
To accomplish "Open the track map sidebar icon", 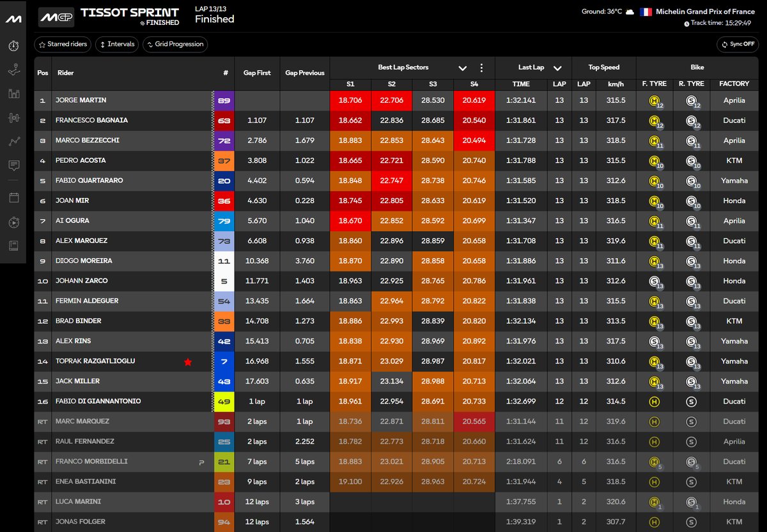I will (13, 70).
